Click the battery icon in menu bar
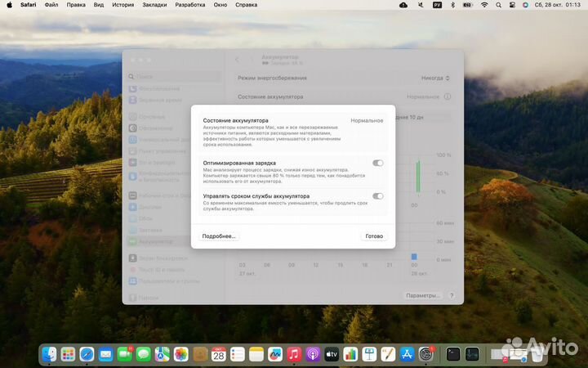 click(x=468, y=5)
